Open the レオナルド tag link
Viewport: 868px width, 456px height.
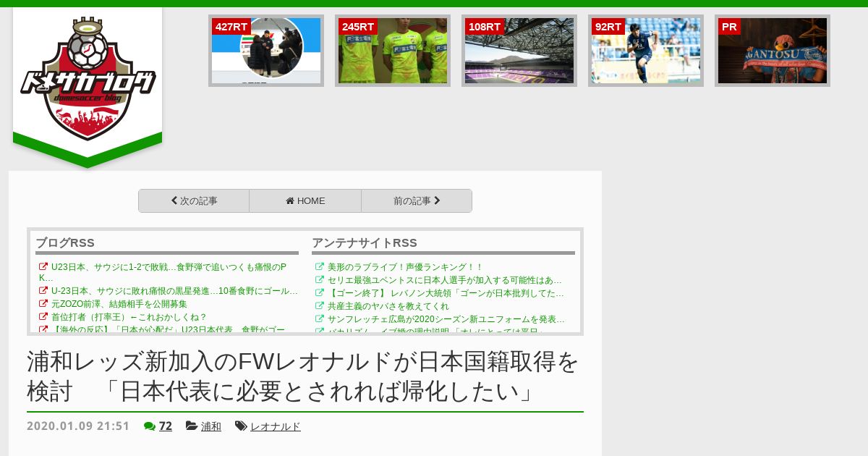tap(276, 426)
